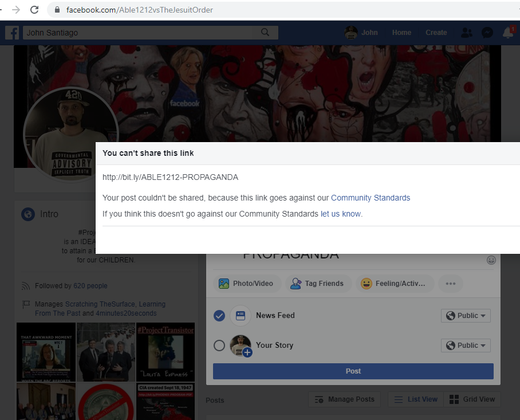Open the 'CIA created Sept 18, 1947' thumbnail
520x420 pixels.
click(166, 402)
